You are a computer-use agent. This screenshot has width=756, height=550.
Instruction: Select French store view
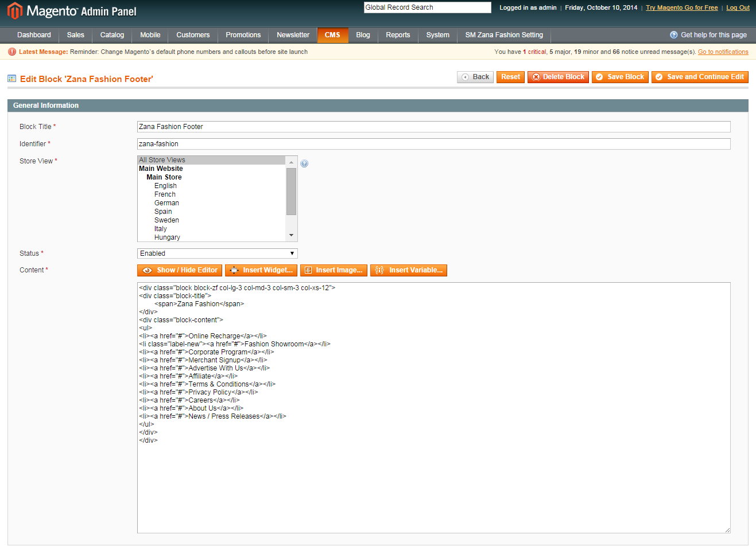165,194
